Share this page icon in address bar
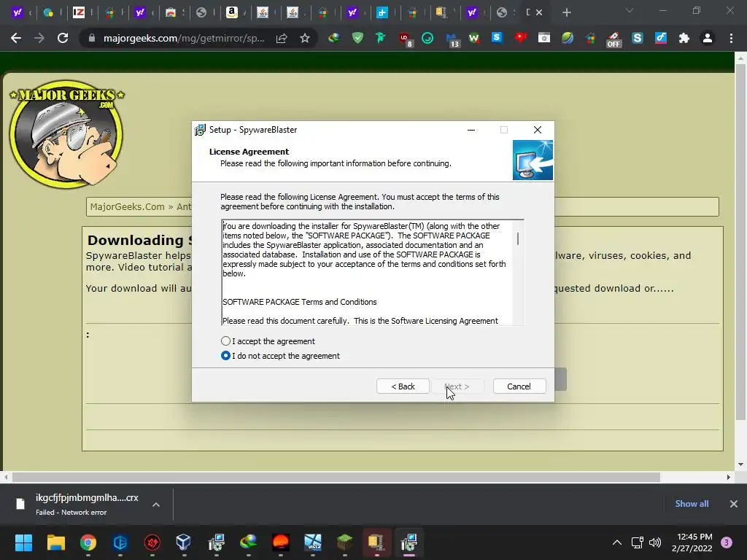Screen dimensions: 747x560 click(282, 38)
